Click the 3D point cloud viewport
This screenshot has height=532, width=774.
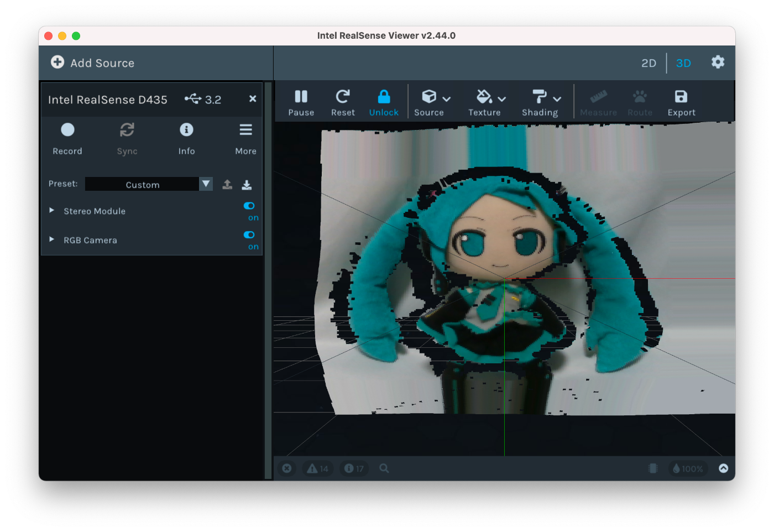point(504,289)
